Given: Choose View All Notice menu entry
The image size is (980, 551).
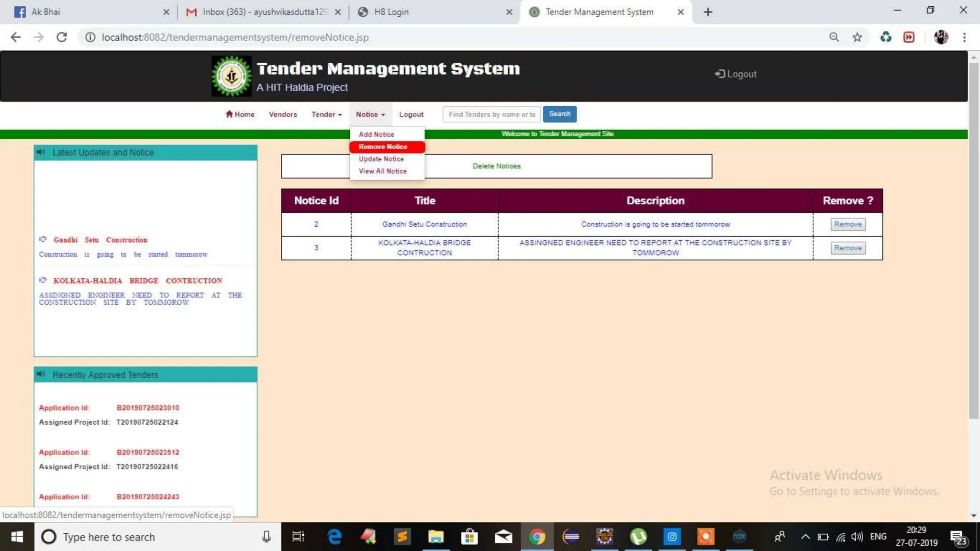Looking at the screenshot, I should coord(382,171).
